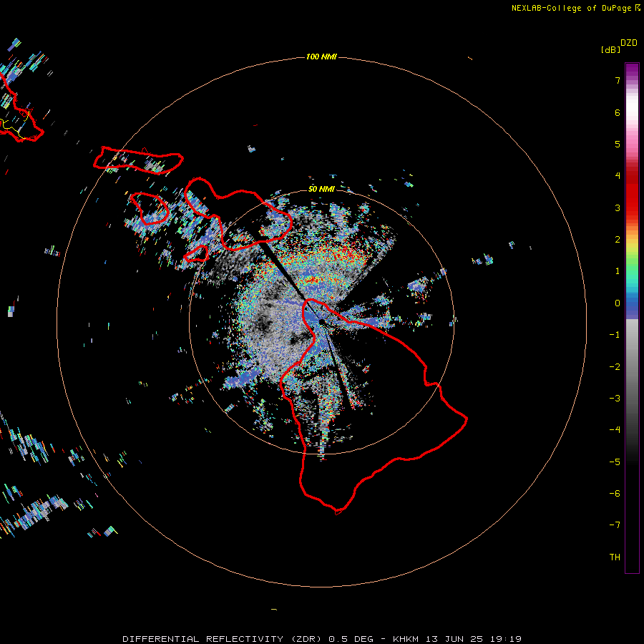Click the 50 NMI range ring label
This screenshot has width=644, height=644.
pyautogui.click(x=321, y=189)
